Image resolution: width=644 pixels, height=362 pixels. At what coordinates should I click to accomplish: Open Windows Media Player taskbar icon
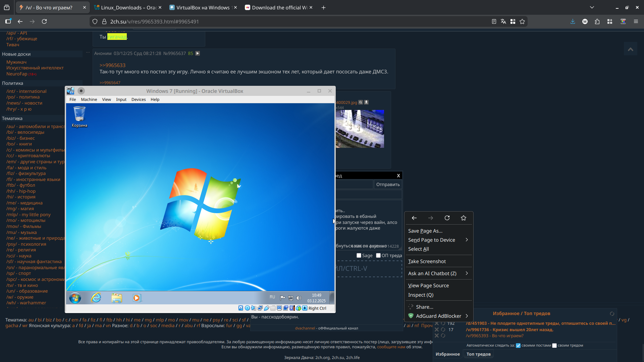tap(137, 298)
